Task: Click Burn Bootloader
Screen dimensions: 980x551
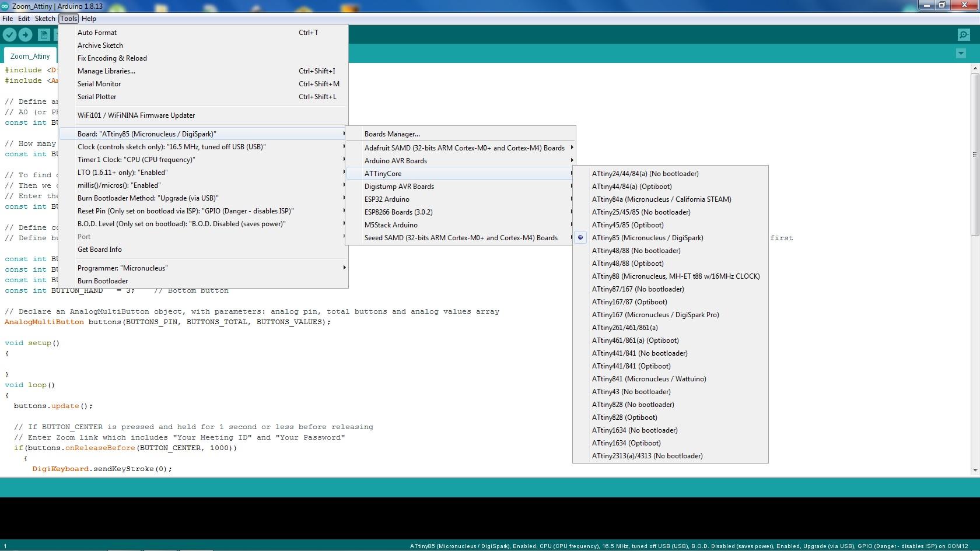Action: pyautogui.click(x=204, y=281)
